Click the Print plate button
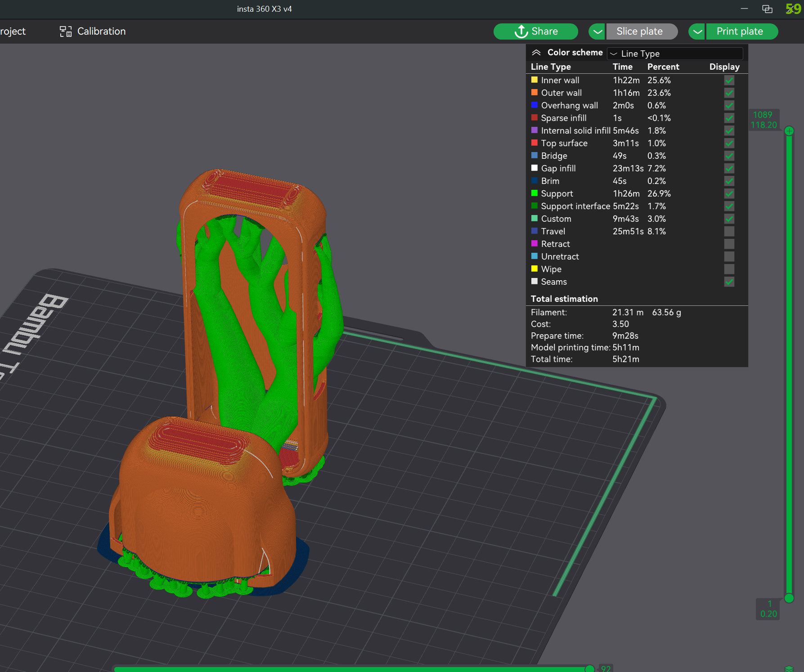The image size is (804, 672). (x=742, y=31)
